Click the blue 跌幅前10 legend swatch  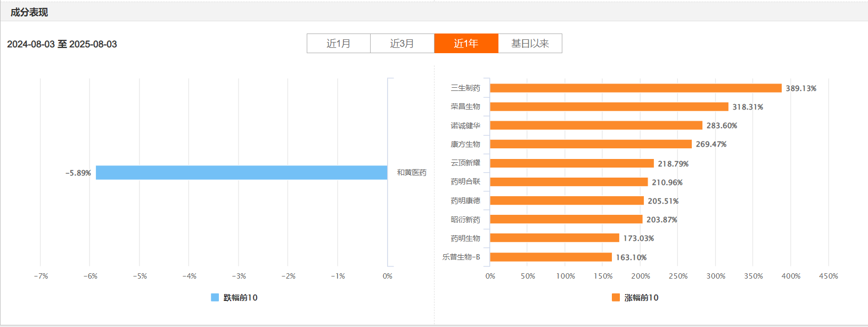point(215,298)
